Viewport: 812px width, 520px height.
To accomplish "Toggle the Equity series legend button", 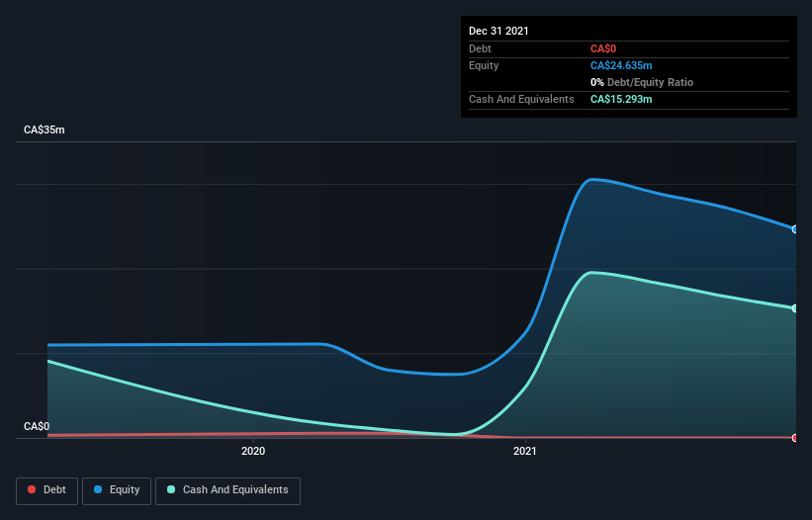I will coord(117,490).
